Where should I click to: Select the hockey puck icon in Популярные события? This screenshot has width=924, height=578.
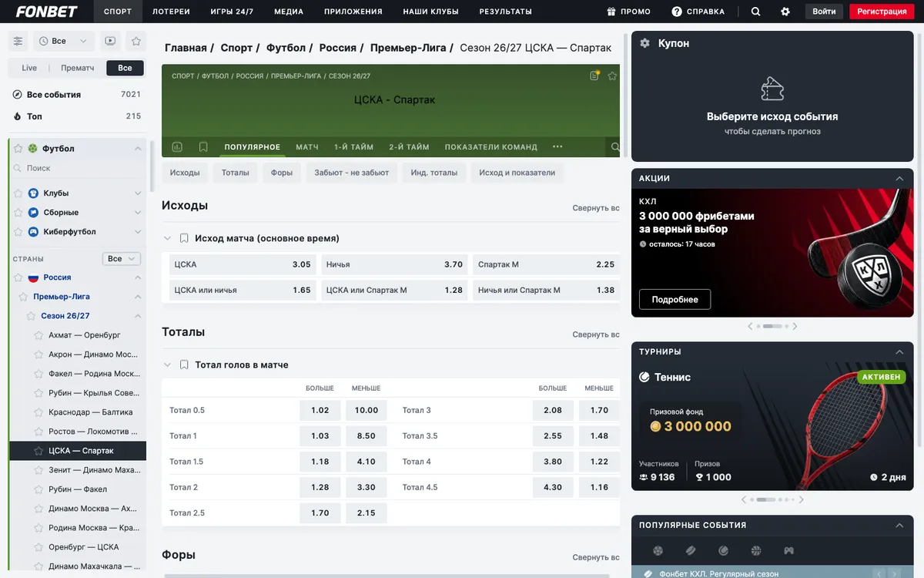(x=691, y=551)
